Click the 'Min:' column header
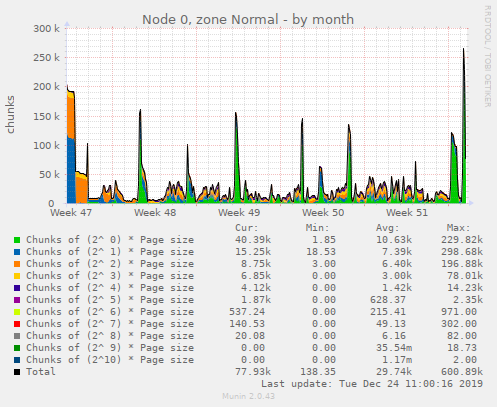 pos(317,228)
